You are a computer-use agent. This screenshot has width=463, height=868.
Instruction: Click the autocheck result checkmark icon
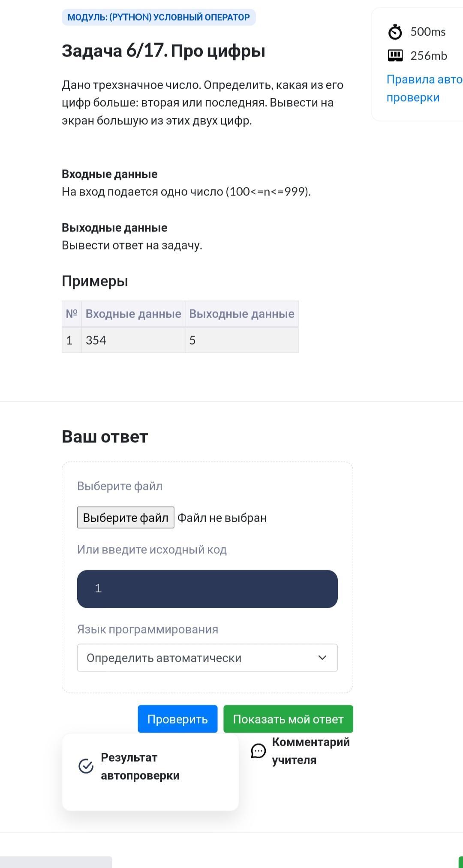click(86, 766)
